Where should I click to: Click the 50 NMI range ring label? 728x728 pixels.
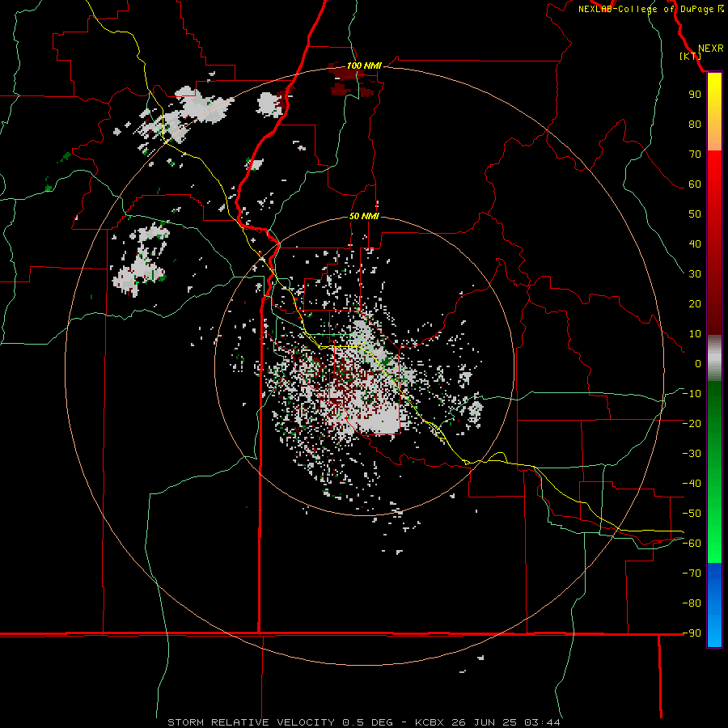(x=364, y=216)
